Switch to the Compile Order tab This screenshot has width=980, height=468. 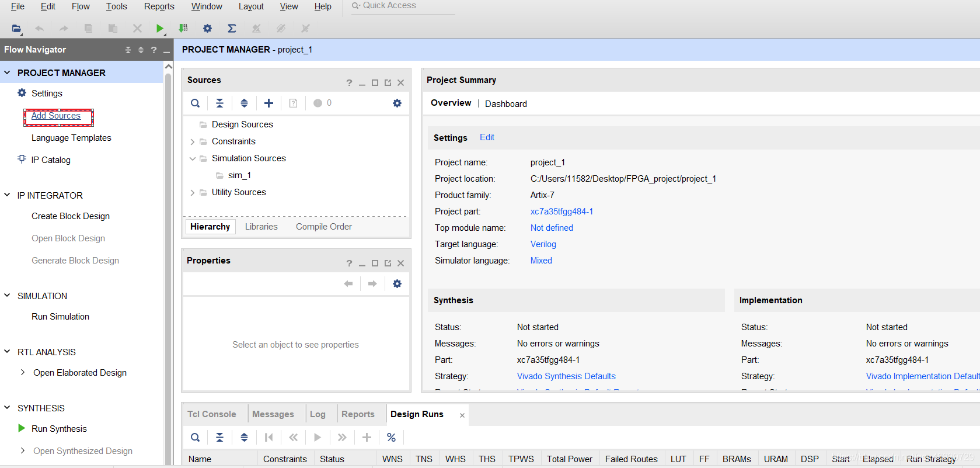324,227
